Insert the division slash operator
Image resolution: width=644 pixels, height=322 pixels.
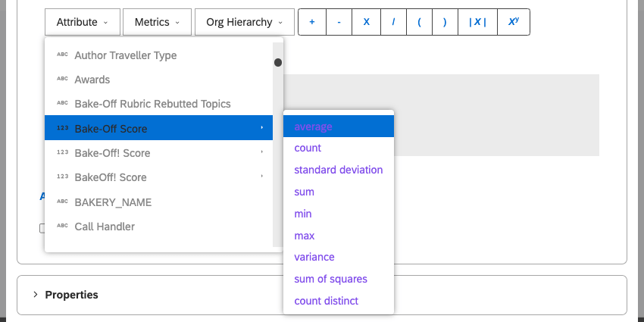393,22
